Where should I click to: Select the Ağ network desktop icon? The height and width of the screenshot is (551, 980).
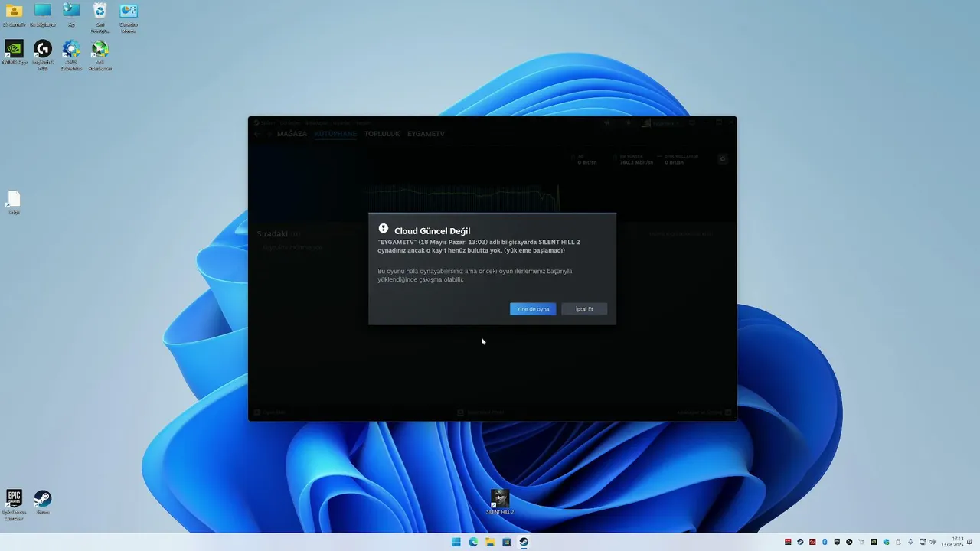[71, 15]
